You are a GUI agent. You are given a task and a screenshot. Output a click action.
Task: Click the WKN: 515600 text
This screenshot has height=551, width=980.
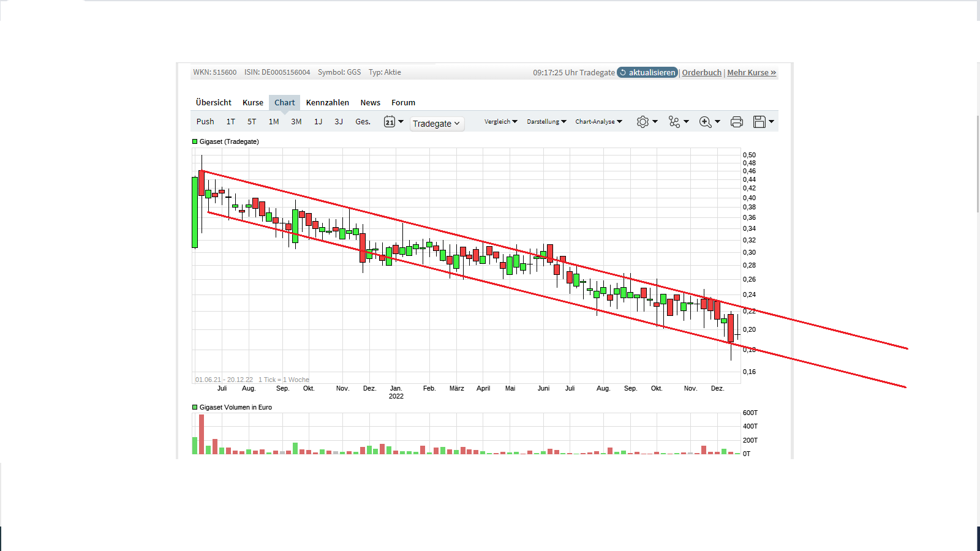pyautogui.click(x=215, y=72)
